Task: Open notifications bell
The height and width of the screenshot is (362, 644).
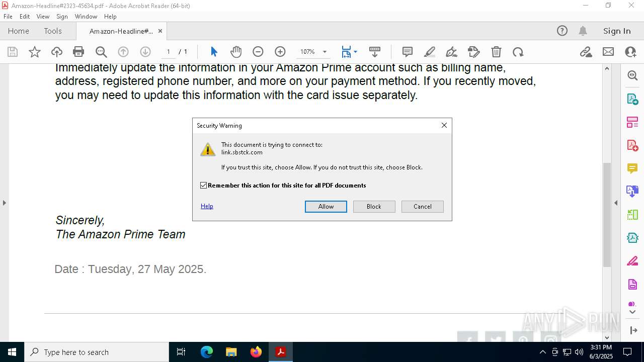Action: pos(583,31)
